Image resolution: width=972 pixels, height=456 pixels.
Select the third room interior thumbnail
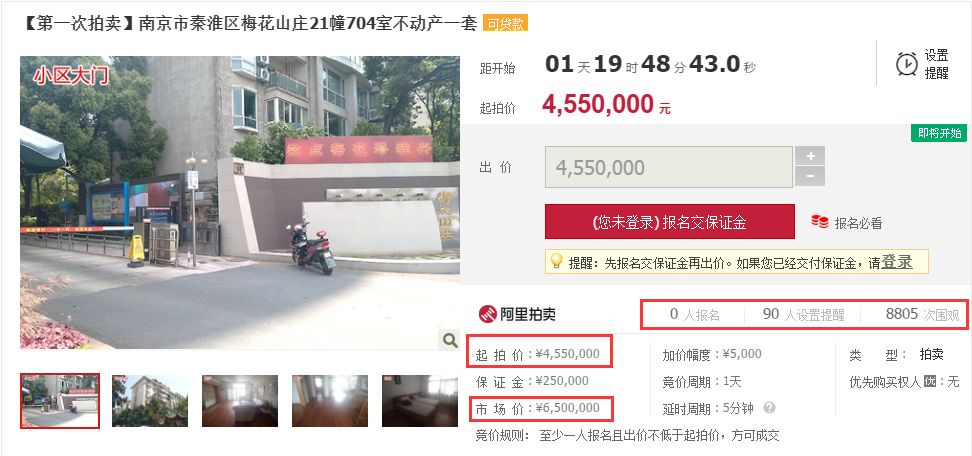click(x=240, y=401)
